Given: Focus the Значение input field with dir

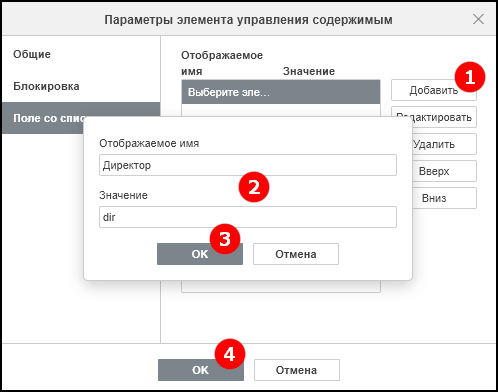Looking at the screenshot, I should [x=248, y=217].
